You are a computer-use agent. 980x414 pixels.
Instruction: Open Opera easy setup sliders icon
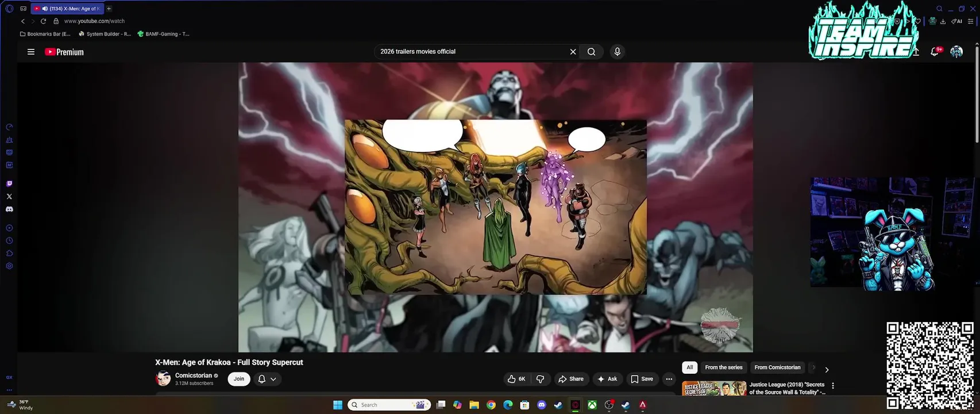pos(971,21)
